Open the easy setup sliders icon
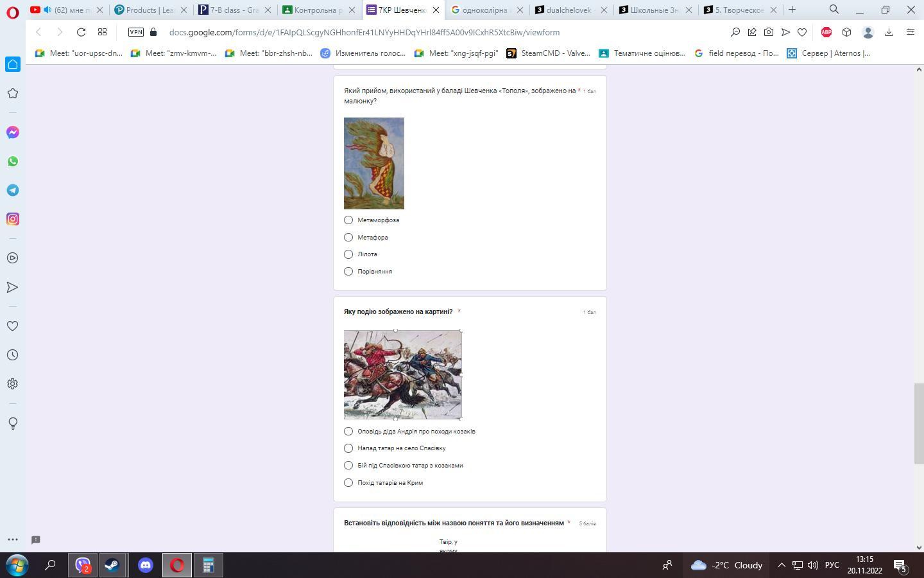Viewport: 924px width, 578px height. tap(910, 32)
